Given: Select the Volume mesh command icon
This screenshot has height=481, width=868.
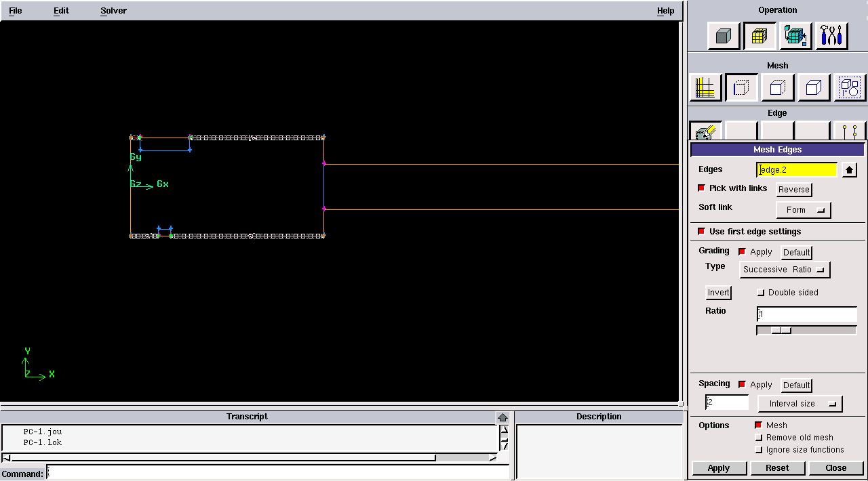Looking at the screenshot, I should pos(813,87).
